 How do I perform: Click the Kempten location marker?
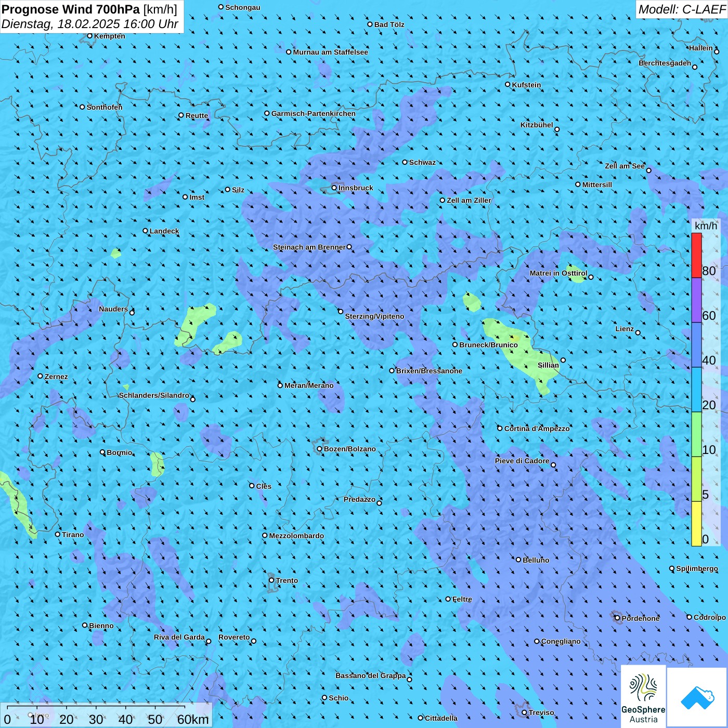[x=90, y=36]
